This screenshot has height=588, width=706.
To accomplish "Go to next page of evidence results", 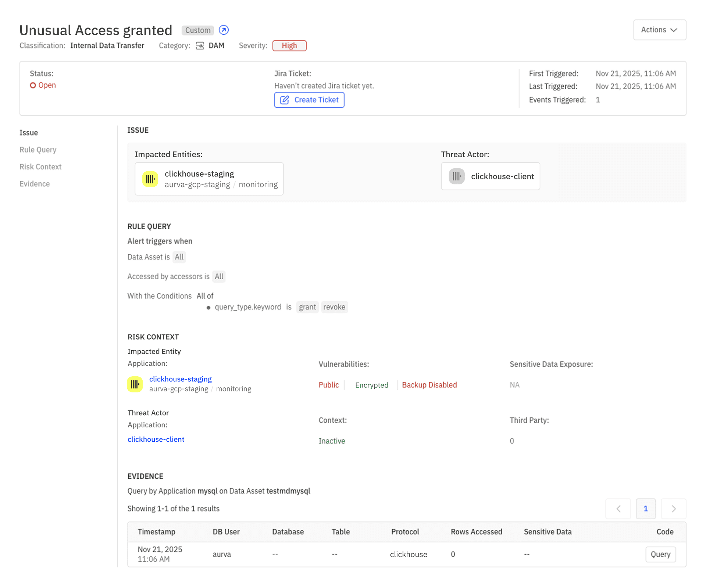I will [673, 509].
